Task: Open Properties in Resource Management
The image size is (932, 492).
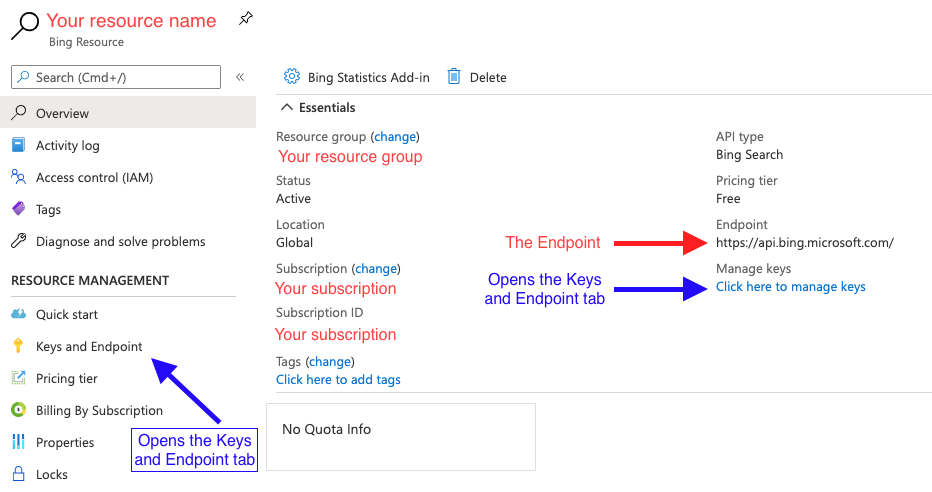Action: point(65,443)
